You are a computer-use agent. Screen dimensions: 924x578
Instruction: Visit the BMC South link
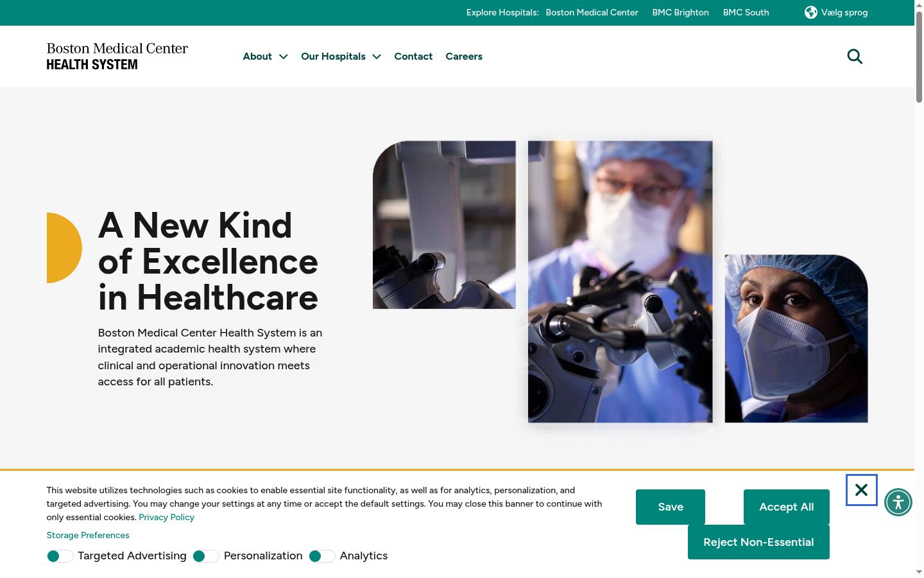[x=746, y=12]
